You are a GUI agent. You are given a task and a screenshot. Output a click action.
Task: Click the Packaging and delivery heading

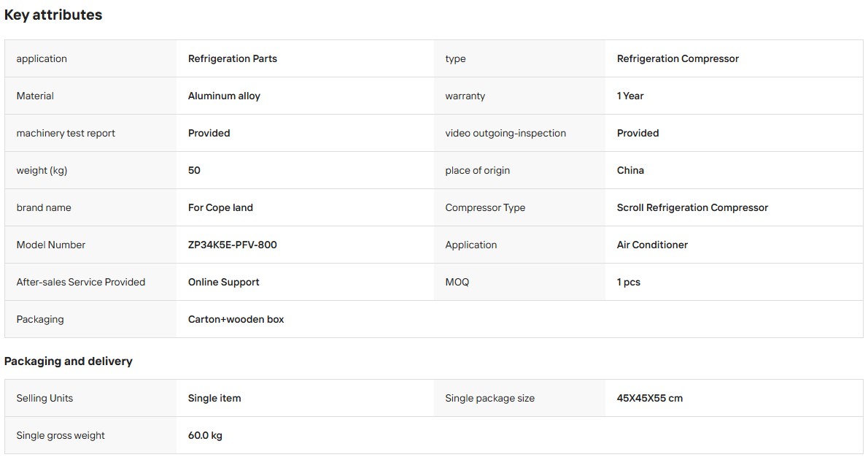[x=68, y=361]
